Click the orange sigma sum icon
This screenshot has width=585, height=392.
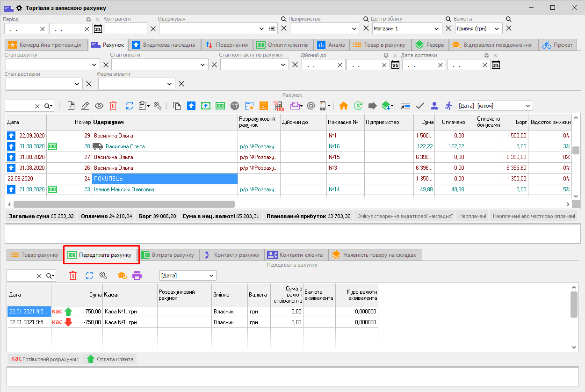tap(264, 106)
